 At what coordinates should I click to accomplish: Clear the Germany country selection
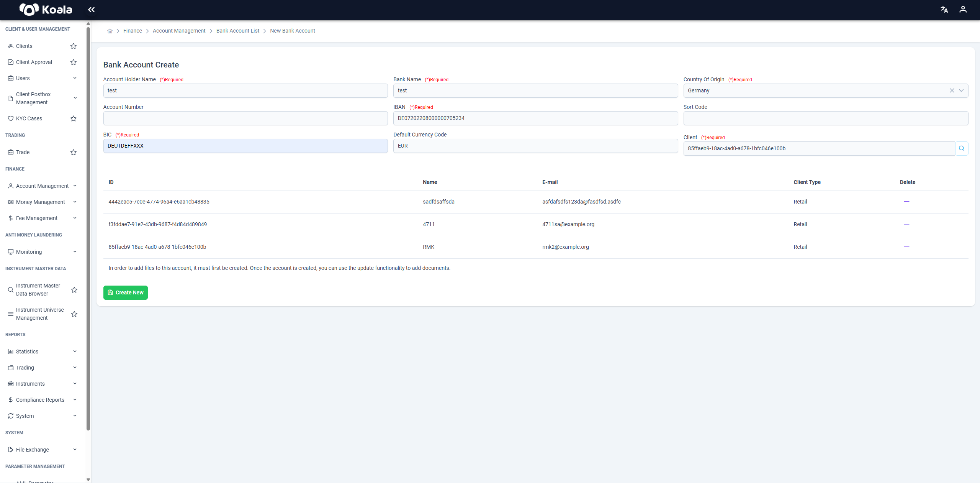(x=952, y=90)
